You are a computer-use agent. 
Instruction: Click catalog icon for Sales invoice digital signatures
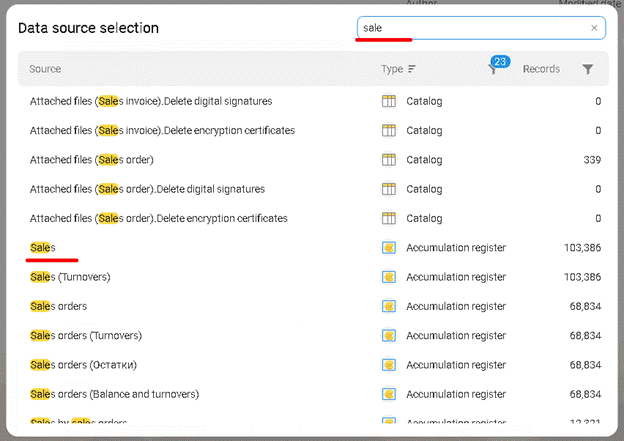point(390,101)
